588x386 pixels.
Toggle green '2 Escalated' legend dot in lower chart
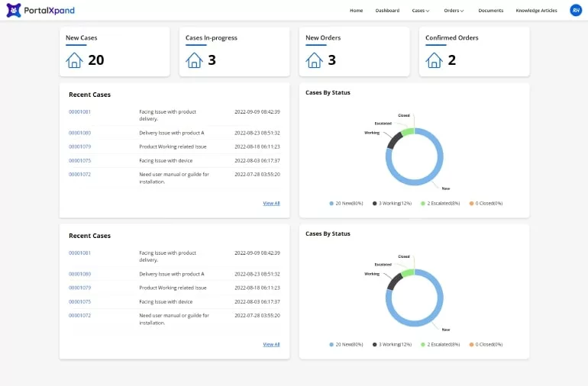coord(422,345)
